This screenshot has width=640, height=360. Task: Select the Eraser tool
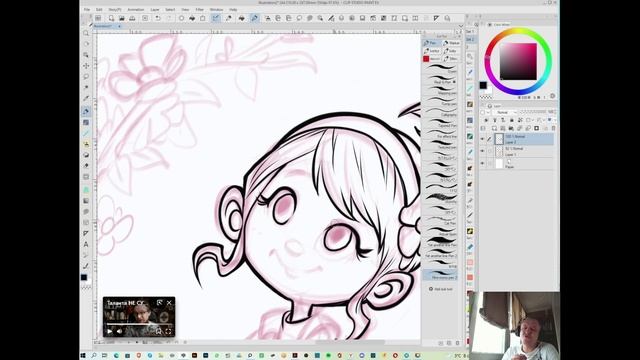86,165
